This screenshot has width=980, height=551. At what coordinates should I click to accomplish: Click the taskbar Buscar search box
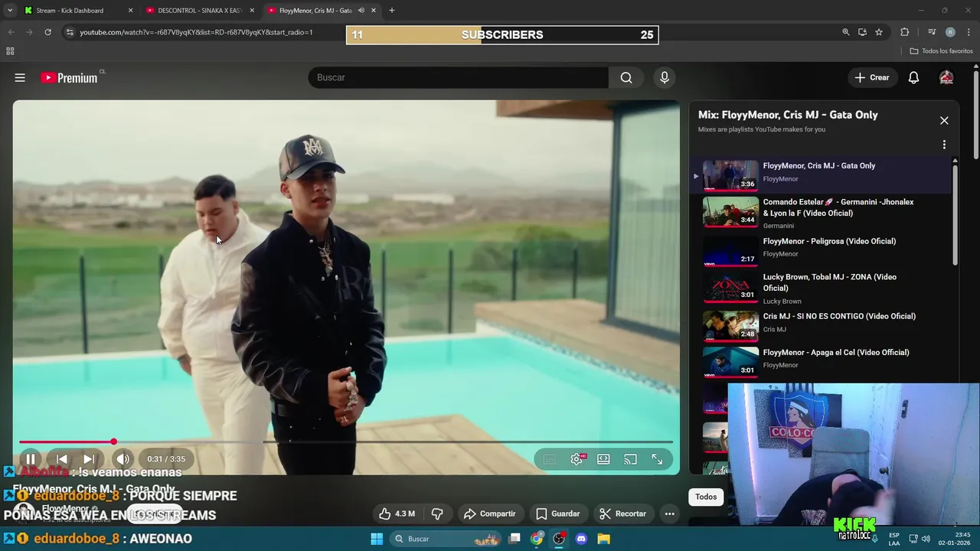[447, 539]
